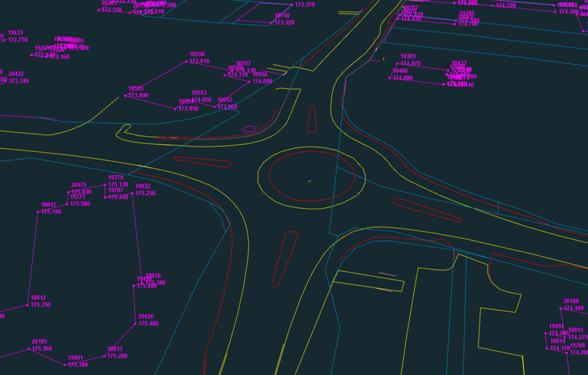588x375 pixels.
Task: Click elevation value 172.750
Action: click(x=18, y=40)
